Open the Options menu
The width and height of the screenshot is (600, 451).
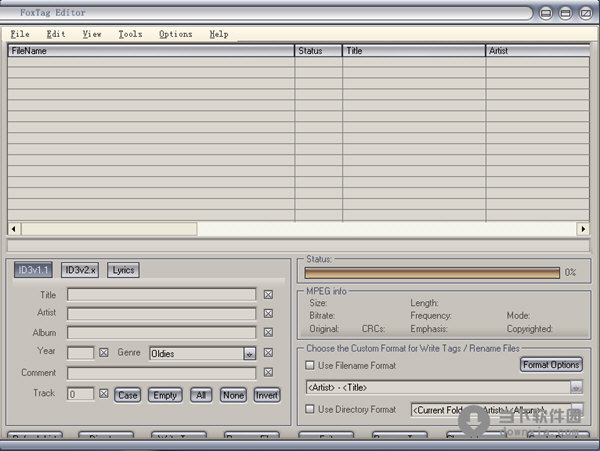[x=175, y=34]
